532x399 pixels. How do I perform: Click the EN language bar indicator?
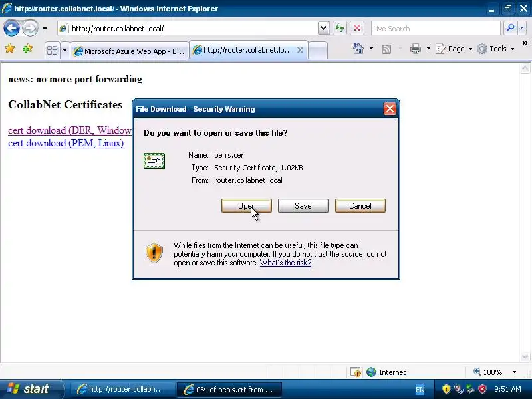coord(420,390)
